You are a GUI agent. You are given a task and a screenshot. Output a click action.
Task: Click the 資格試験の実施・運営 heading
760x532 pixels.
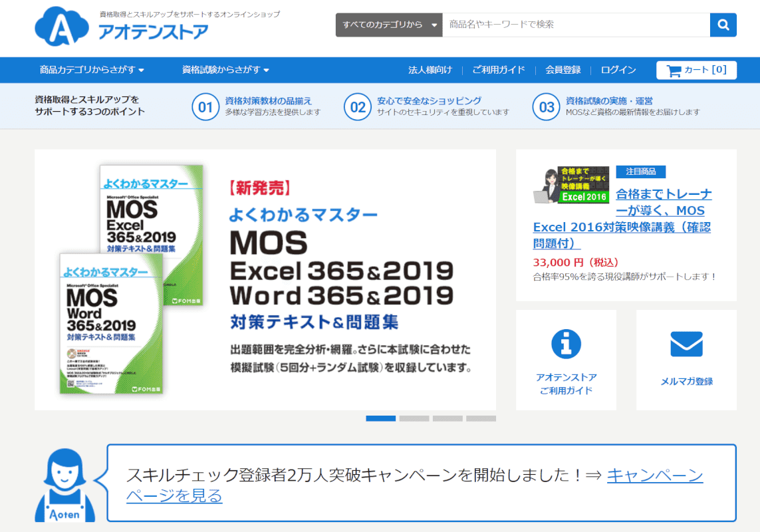(609, 101)
